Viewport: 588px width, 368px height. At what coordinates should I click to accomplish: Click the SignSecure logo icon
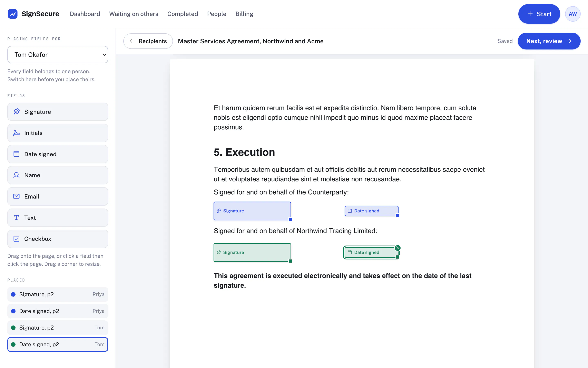click(x=13, y=14)
